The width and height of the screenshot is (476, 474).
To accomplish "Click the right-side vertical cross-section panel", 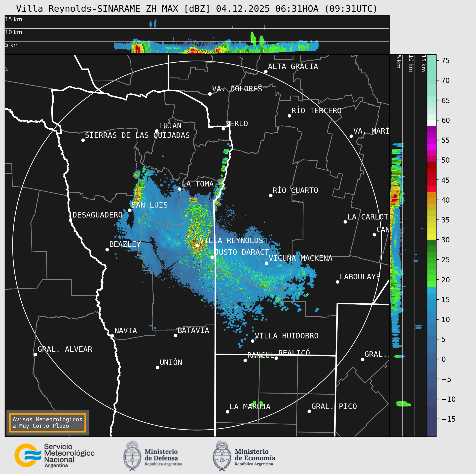I will pyautogui.click(x=408, y=245).
